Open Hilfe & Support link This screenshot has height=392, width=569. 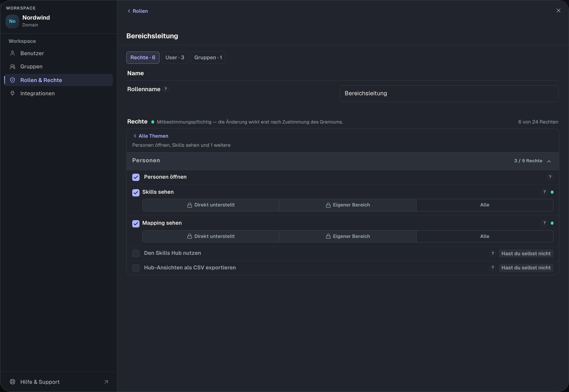click(x=58, y=382)
